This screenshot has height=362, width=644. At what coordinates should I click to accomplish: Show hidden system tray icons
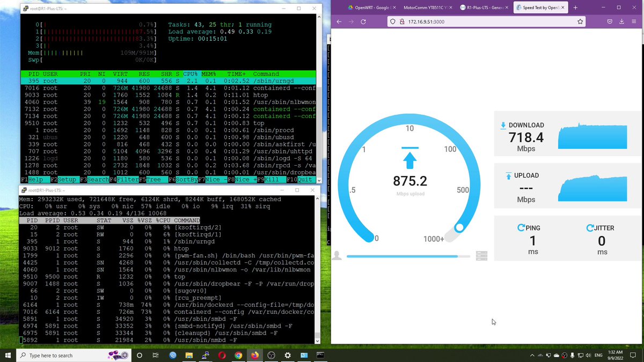pos(532,355)
